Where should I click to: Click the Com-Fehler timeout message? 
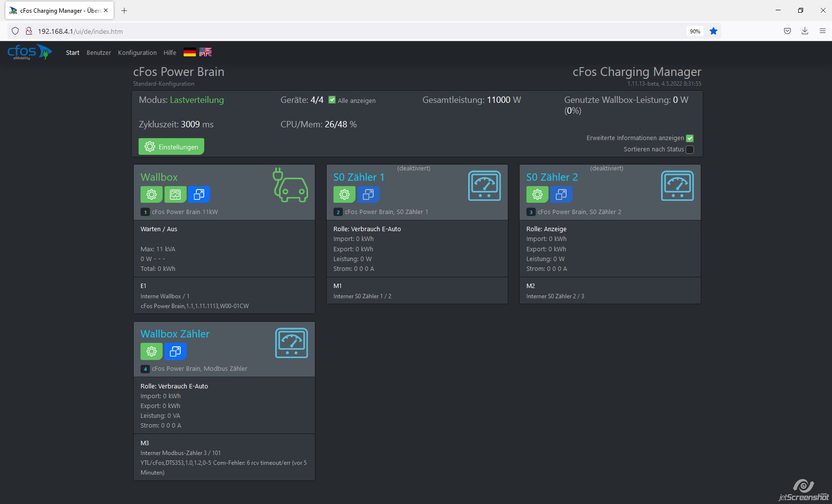click(223, 467)
